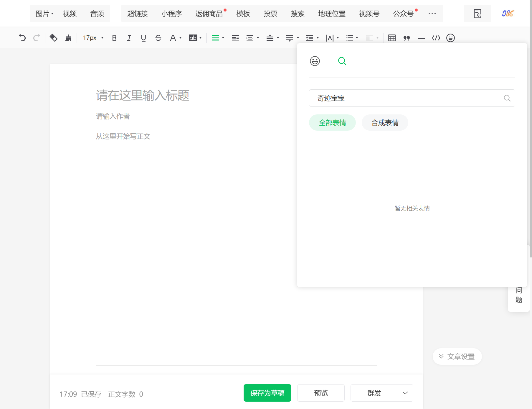Image resolution: width=532 pixels, height=409 pixels.
Task: Insert a table into the article
Action: [392, 38]
